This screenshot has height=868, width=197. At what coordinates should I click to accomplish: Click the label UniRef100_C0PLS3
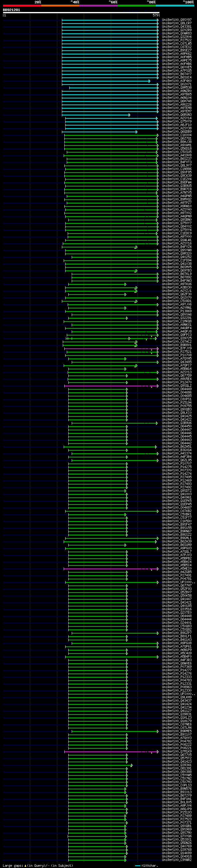point(176,785)
